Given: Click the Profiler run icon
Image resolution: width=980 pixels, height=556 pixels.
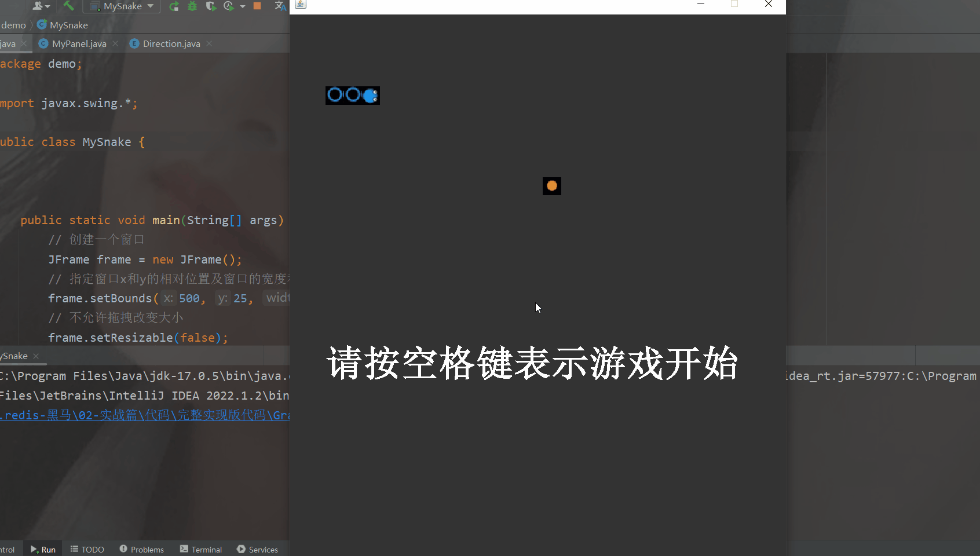Looking at the screenshot, I should coord(229,6).
